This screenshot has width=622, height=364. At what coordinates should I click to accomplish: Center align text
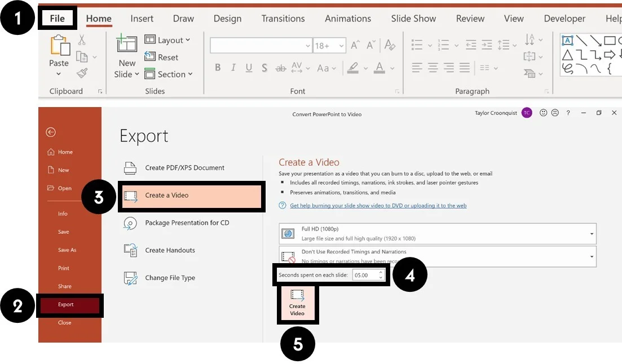point(433,68)
